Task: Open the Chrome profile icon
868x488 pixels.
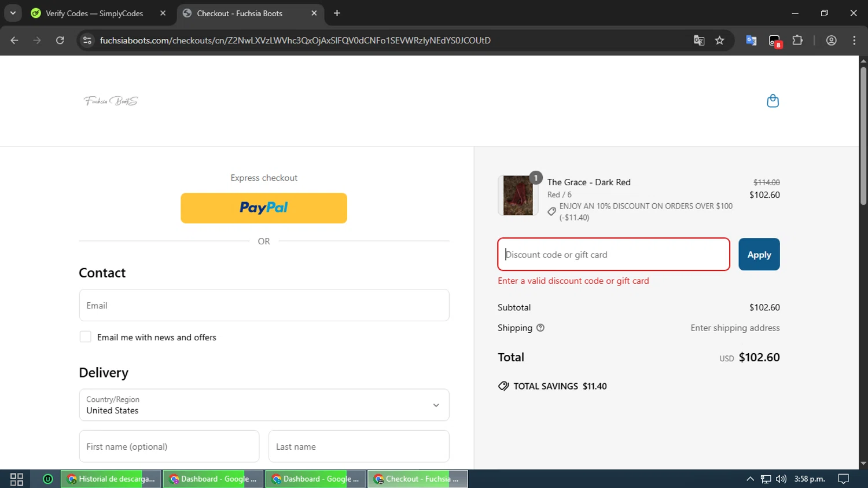Action: 832,40
